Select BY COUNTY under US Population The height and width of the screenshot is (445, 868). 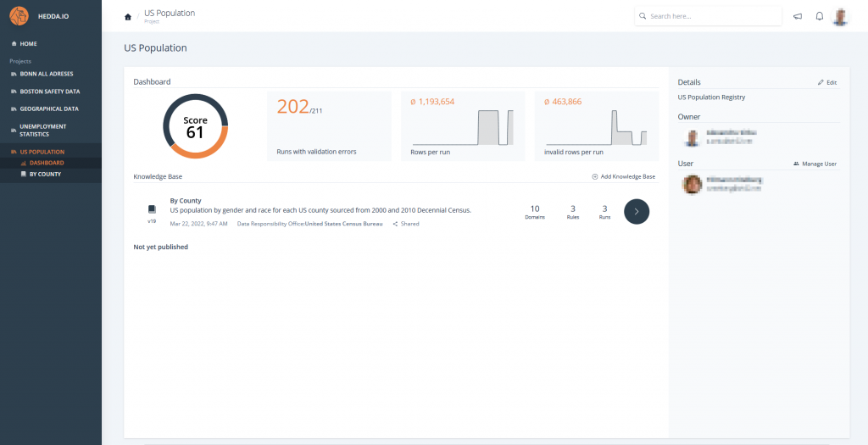pos(45,174)
